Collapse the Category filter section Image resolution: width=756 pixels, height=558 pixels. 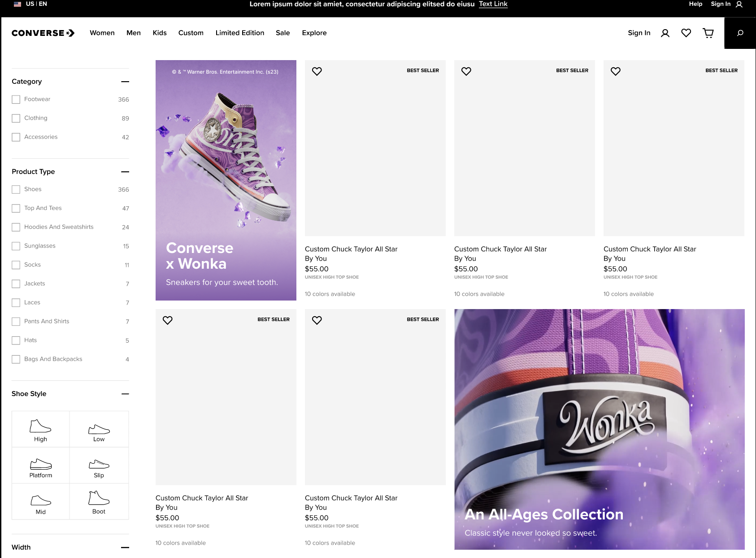(x=125, y=82)
